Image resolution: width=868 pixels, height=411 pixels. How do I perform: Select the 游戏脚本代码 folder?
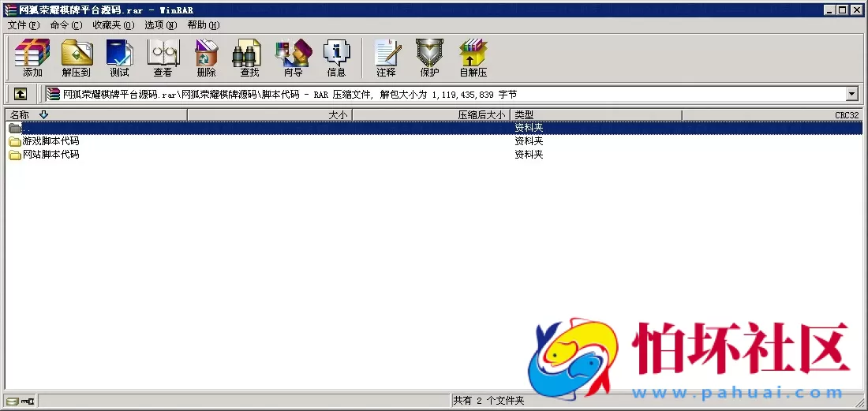[x=51, y=141]
